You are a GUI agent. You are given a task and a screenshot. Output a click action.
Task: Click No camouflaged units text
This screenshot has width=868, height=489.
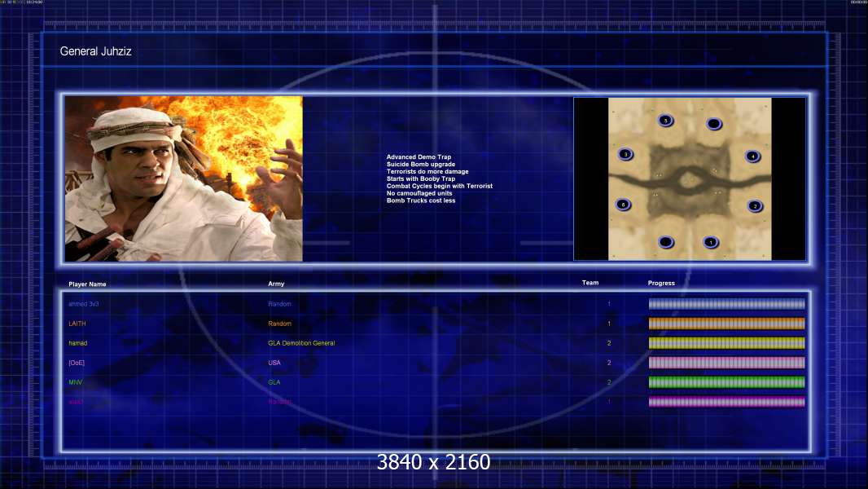[x=419, y=193]
